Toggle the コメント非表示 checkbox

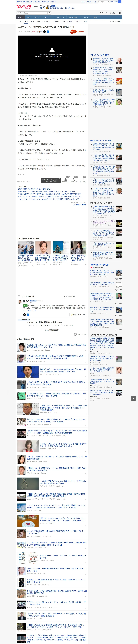coord(75,334)
